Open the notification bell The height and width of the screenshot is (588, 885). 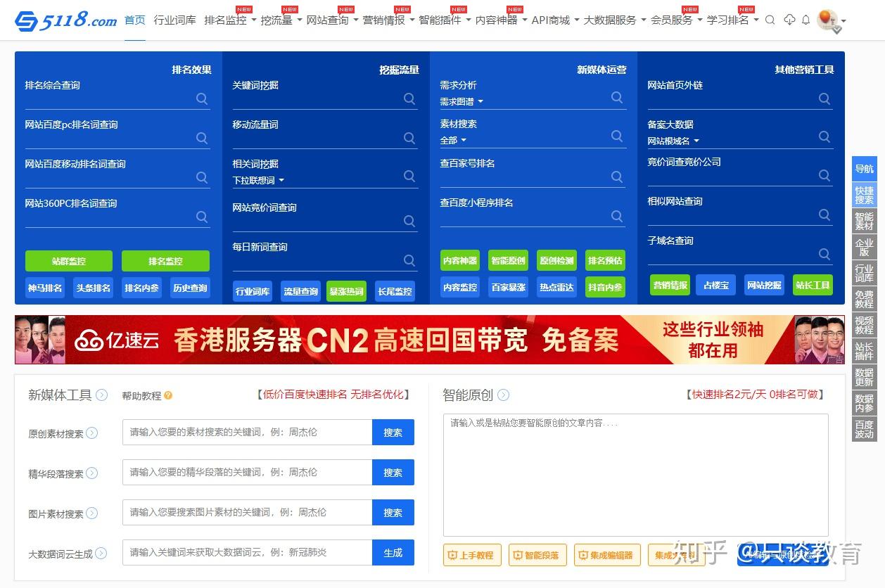click(806, 20)
